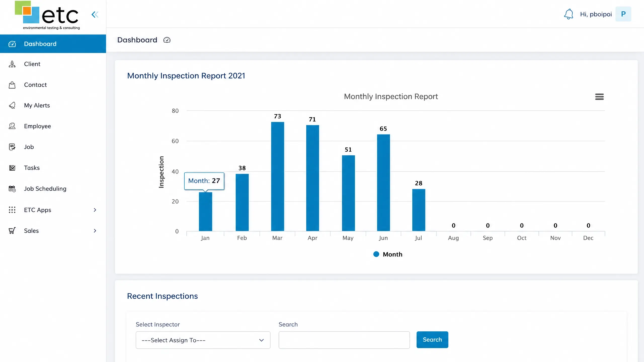Click the April bar showing 71
The image size is (644, 362).
point(312,178)
